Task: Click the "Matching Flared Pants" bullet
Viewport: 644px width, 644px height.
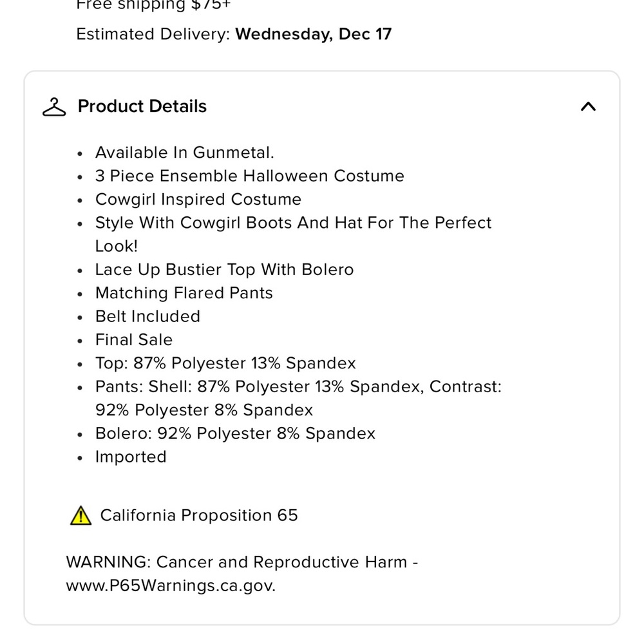Action: (x=184, y=293)
